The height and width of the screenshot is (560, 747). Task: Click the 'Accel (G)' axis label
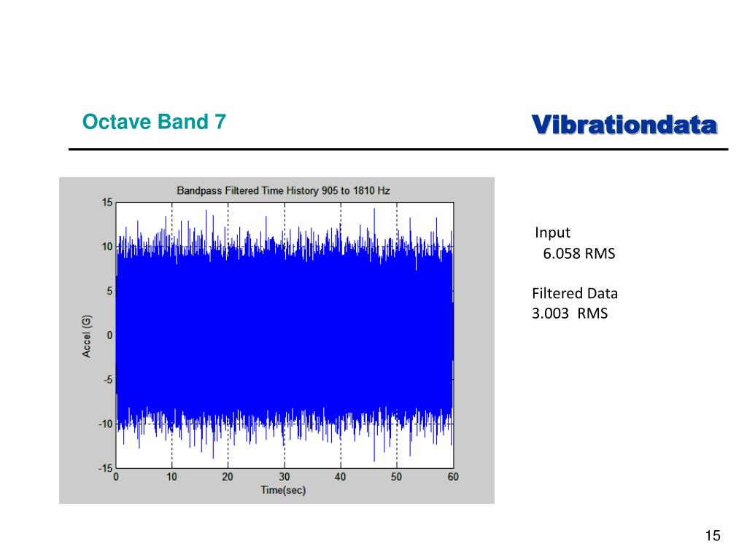point(86,335)
